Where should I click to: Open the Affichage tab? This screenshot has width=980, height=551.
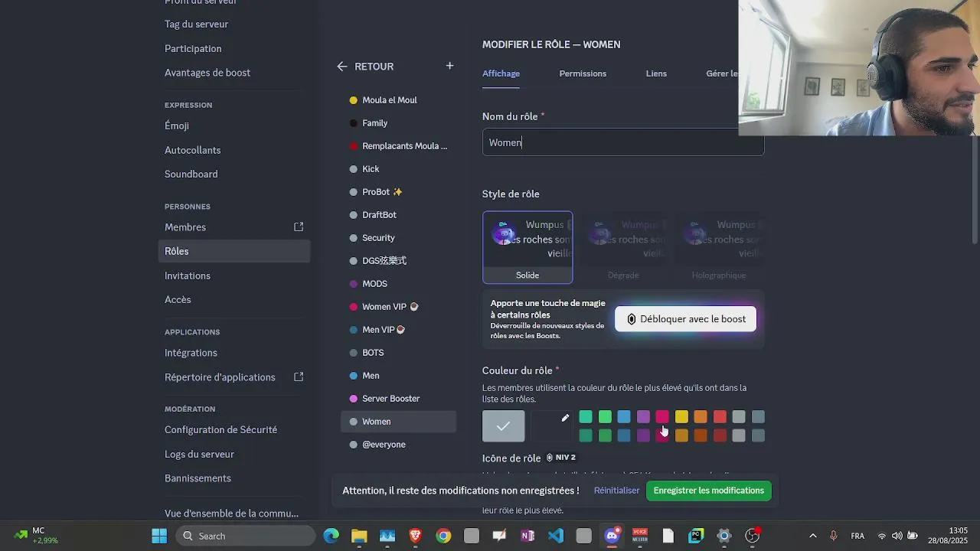(501, 73)
